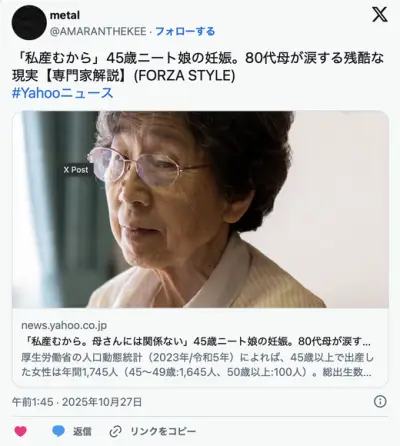This screenshot has width=400, height=446.
Task: Open the @AMARANTHEKEE handle
Action: point(98,31)
